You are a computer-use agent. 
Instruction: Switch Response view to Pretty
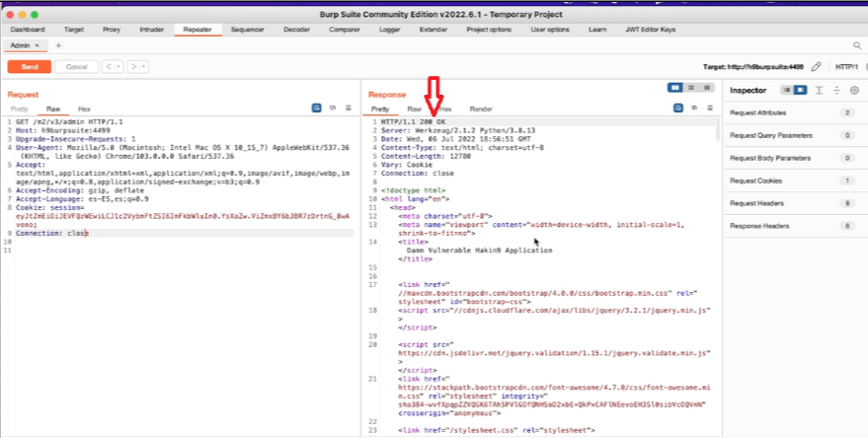(x=380, y=109)
